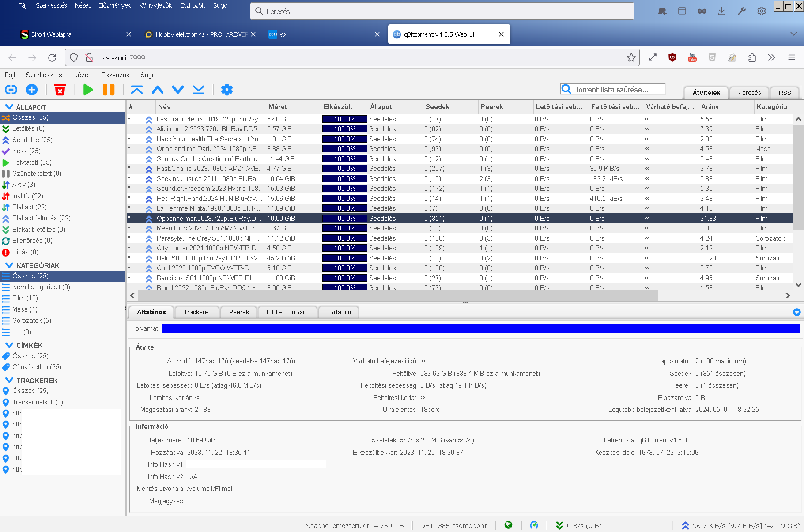Toggle alternative speed limits in status bar
Viewport: 804px width, 532px height.
pyautogui.click(x=534, y=525)
